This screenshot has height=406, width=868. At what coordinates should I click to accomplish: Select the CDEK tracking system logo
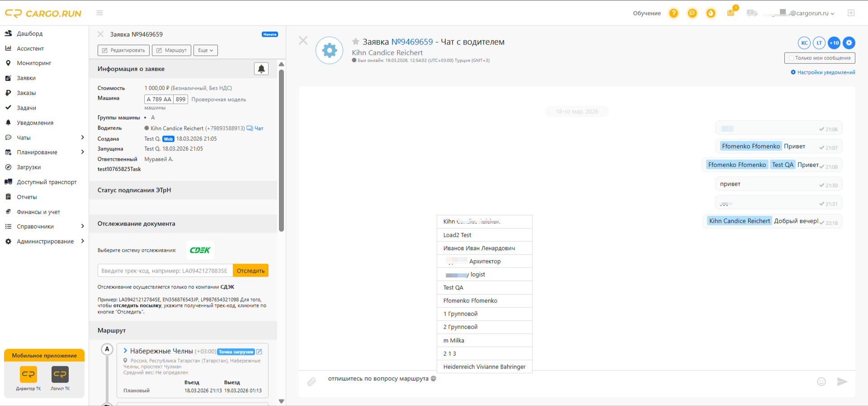click(x=200, y=250)
